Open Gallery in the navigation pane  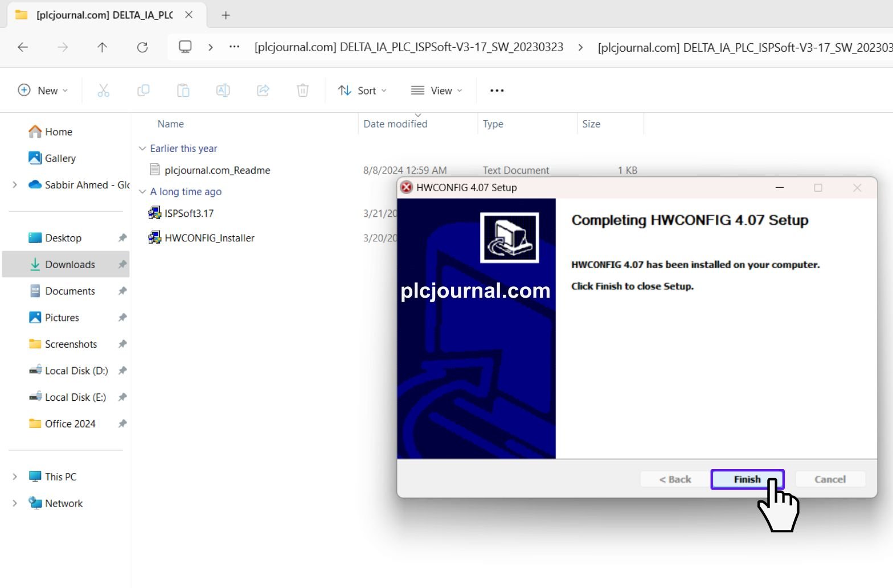coord(60,158)
